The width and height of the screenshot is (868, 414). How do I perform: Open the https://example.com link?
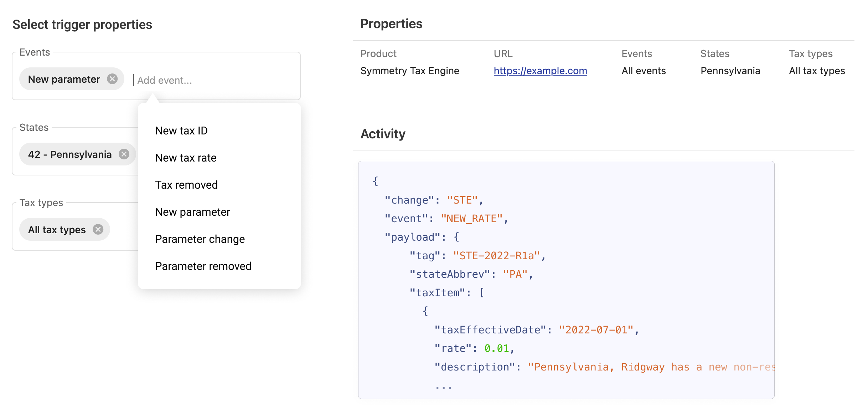[x=540, y=71]
